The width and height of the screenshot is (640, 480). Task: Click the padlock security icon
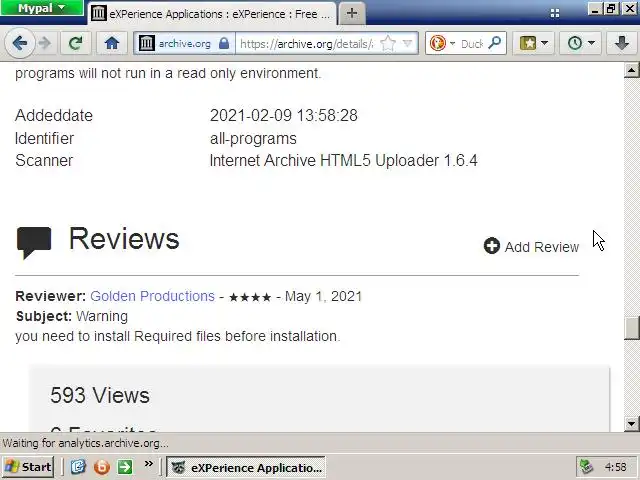(224, 43)
